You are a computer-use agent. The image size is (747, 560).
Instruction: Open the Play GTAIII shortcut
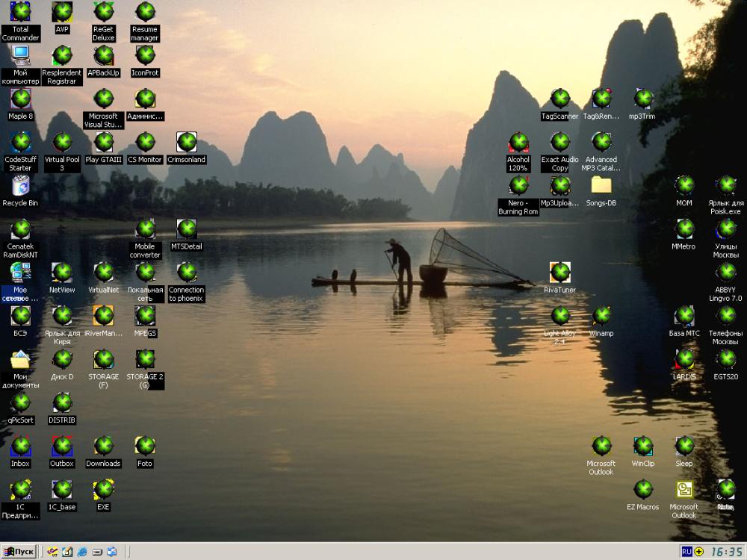coord(104,142)
